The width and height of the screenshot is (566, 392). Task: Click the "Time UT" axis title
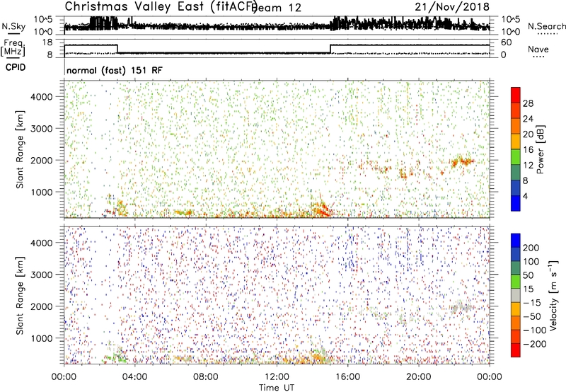click(x=277, y=387)
